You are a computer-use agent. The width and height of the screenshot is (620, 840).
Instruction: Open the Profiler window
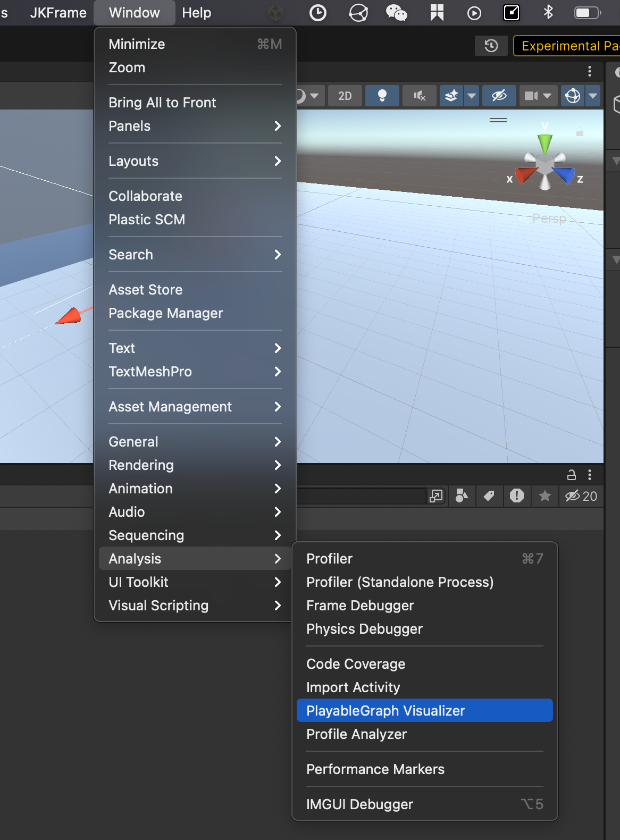(x=425, y=559)
